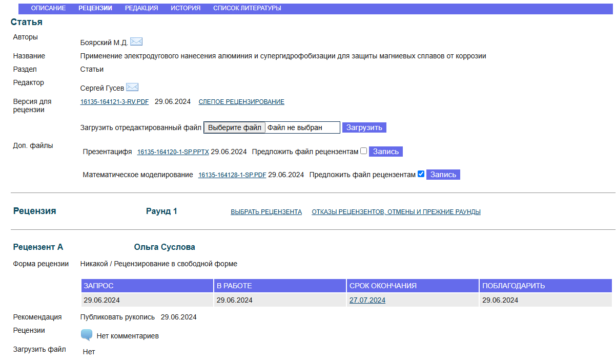Go to the РЕДАКЦИЯ tab
The image size is (616, 364).
pyautogui.click(x=141, y=8)
